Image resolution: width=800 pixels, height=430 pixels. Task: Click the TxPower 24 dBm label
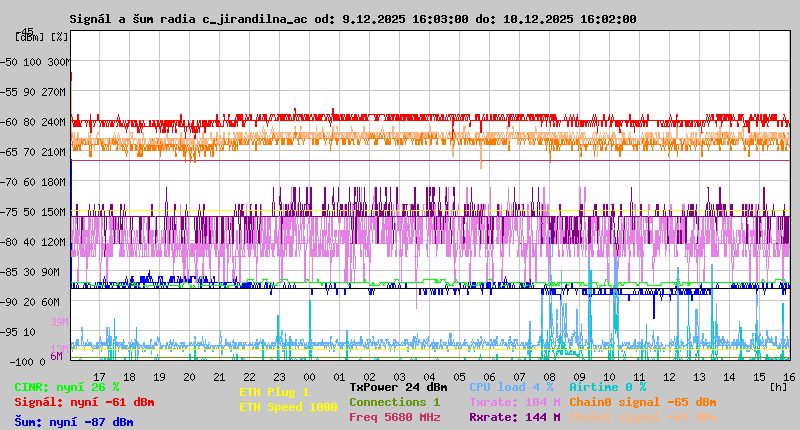(398, 387)
